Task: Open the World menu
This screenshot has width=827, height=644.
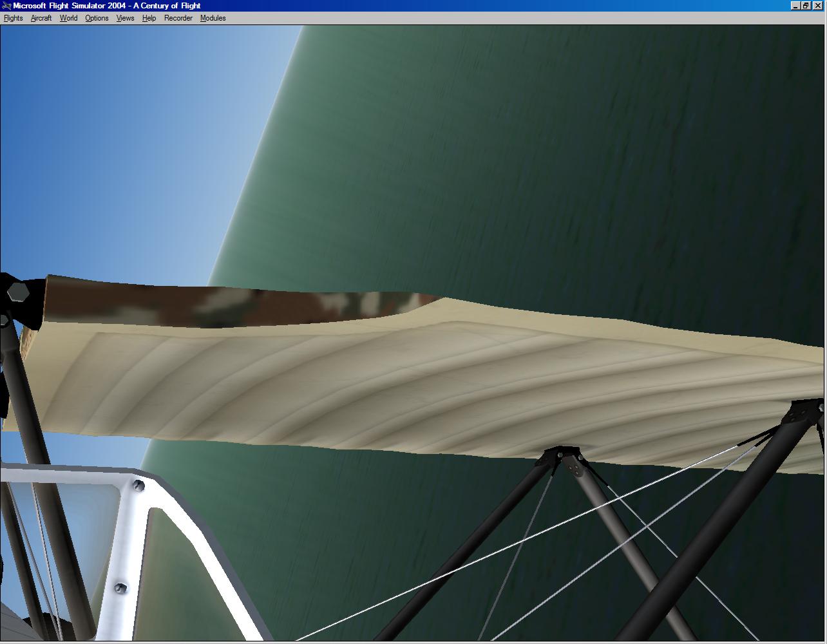Action: (68, 18)
